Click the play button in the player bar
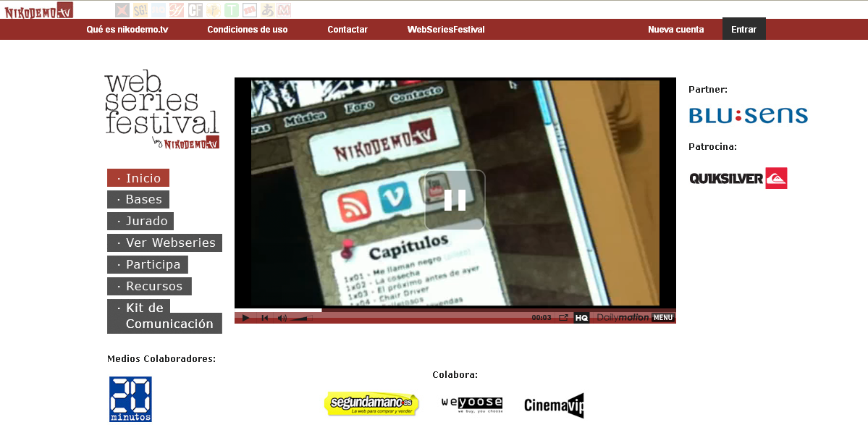 [246, 318]
